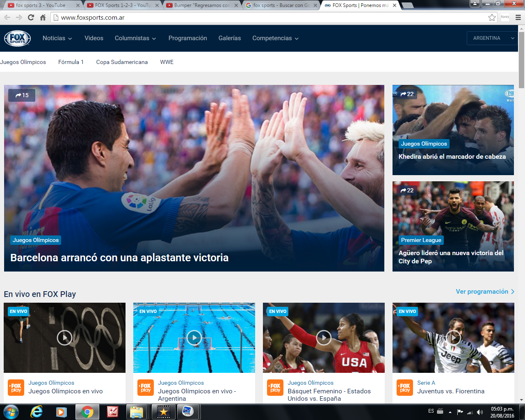This screenshot has height=420, width=525.
Task: Switch to the "fox sports 3 - YouTube" tab
Action: point(41,5)
